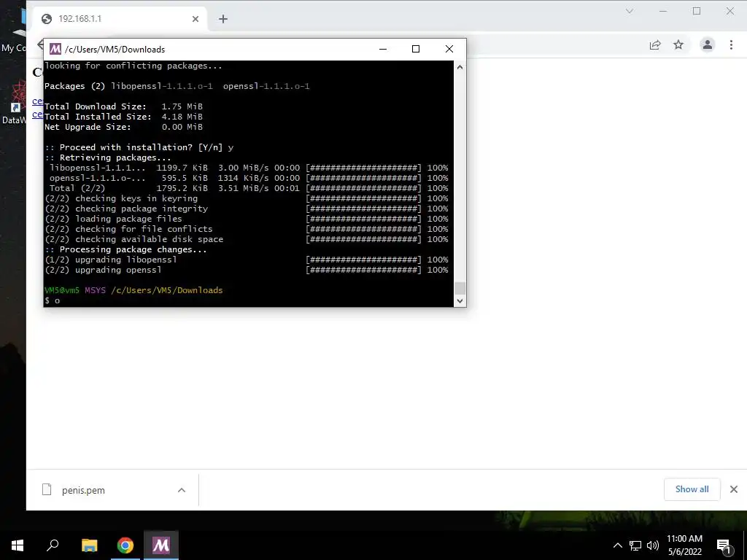Screen dimensions: 747x560
Task: Click the terminal scrollbar up arrow
Action: (460, 67)
